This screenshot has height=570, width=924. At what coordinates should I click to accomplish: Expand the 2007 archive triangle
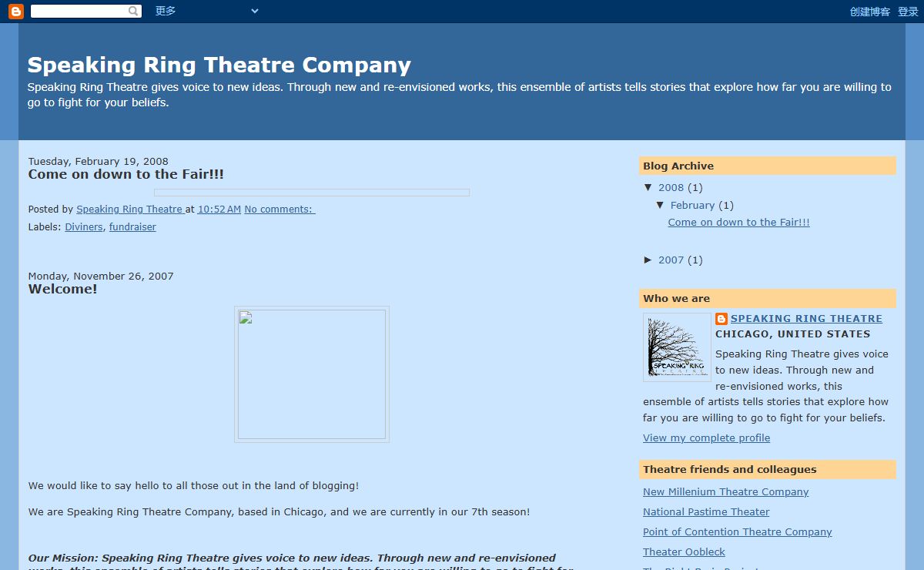point(648,260)
